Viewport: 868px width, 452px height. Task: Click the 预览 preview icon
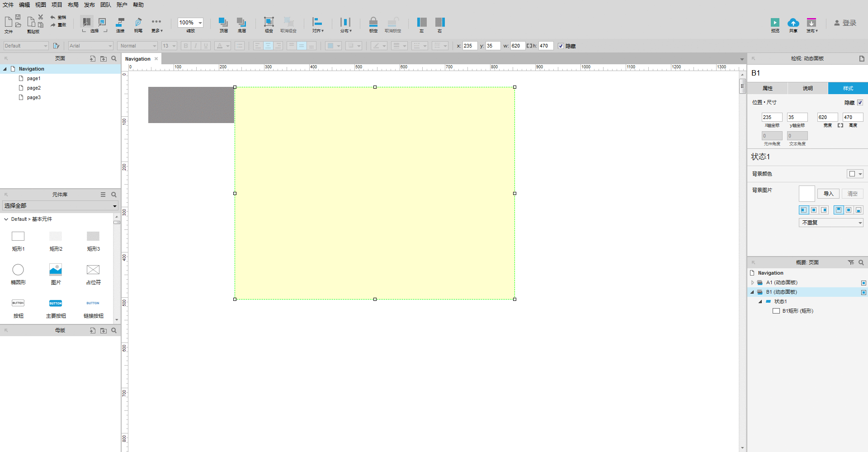click(x=775, y=23)
